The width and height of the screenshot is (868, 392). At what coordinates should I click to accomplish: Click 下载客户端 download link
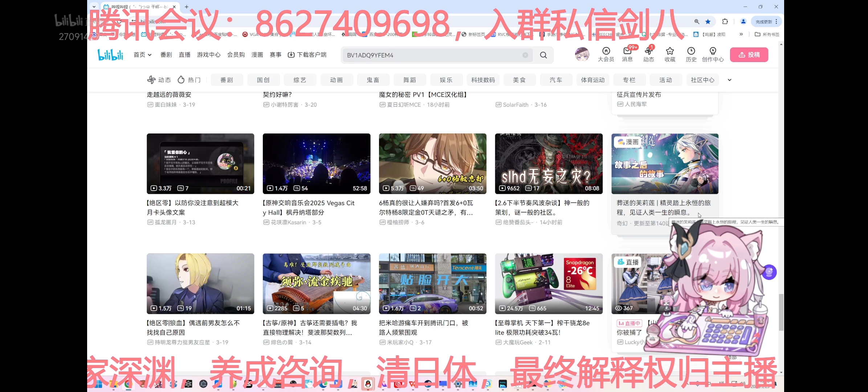[307, 55]
